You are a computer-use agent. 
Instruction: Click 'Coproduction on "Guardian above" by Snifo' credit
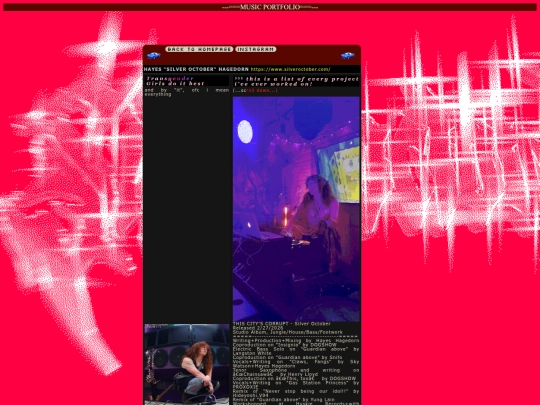288,357
